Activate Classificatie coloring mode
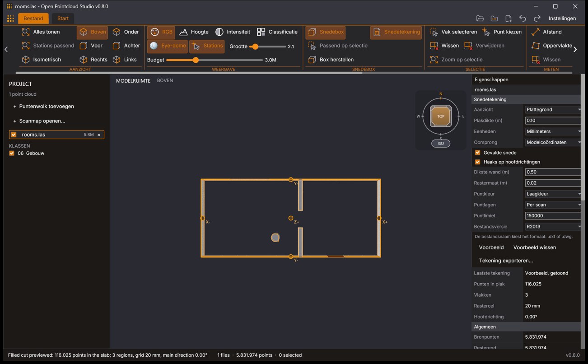Image resolution: width=588 pixels, height=364 pixels. click(277, 32)
